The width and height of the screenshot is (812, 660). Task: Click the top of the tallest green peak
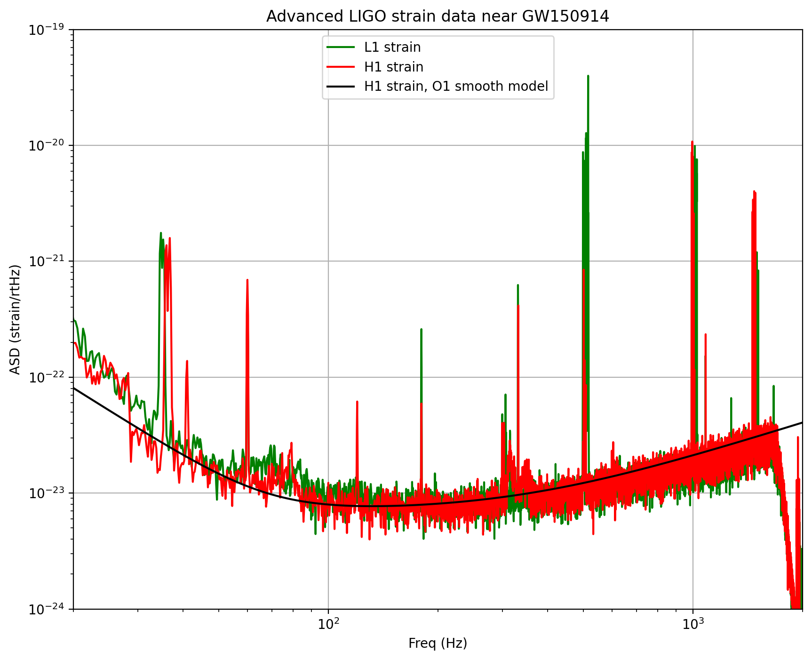(588, 76)
